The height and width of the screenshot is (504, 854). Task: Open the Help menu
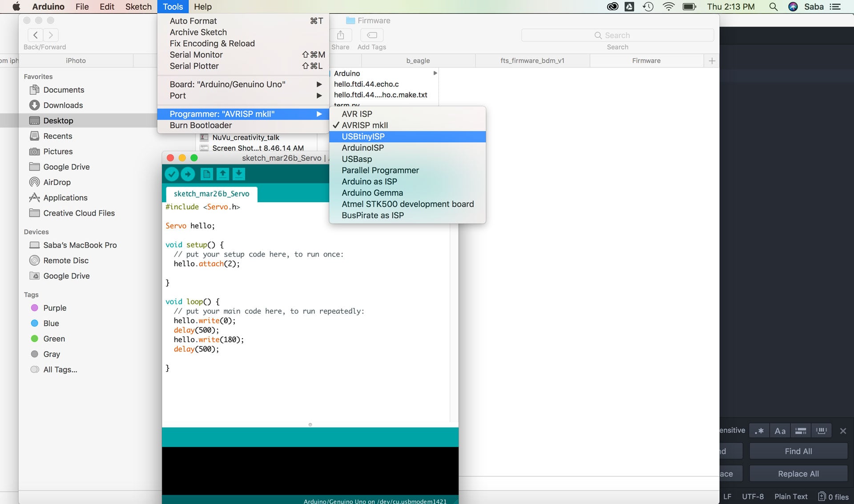tap(203, 7)
